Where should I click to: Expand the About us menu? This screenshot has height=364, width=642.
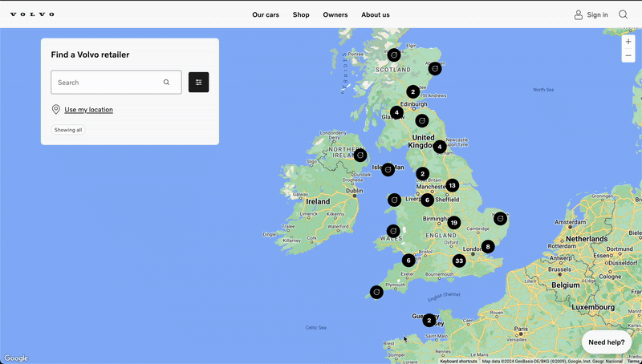tap(376, 14)
